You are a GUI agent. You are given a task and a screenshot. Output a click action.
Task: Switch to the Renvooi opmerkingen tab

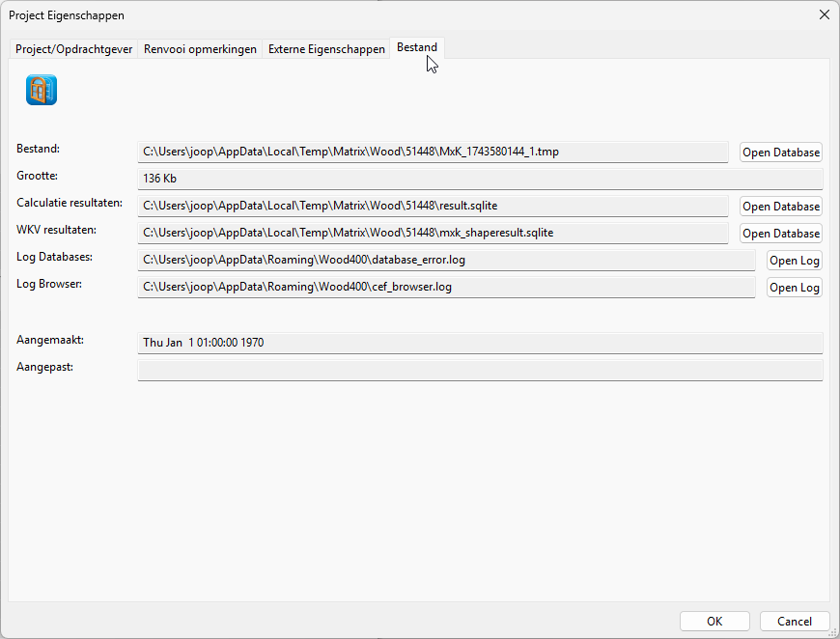point(199,48)
